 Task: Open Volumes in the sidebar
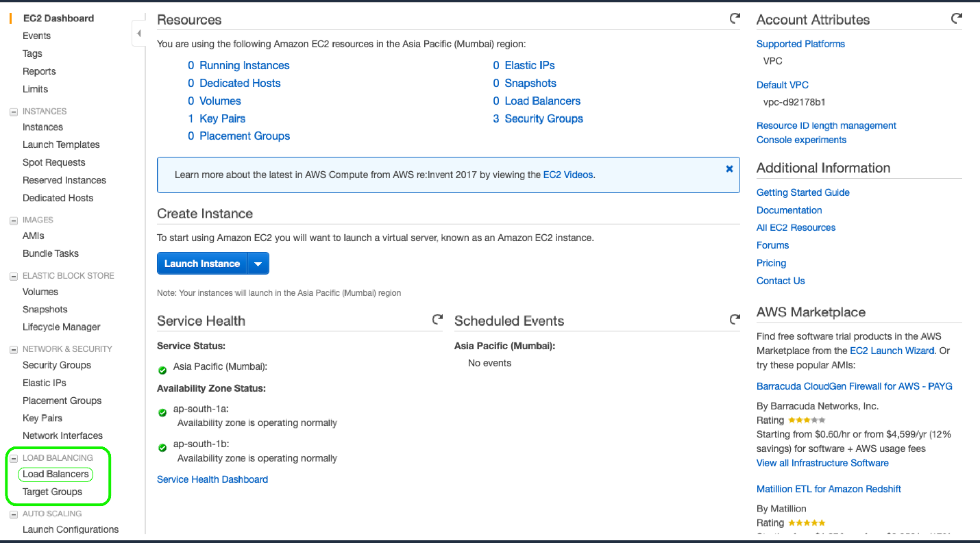coord(40,292)
